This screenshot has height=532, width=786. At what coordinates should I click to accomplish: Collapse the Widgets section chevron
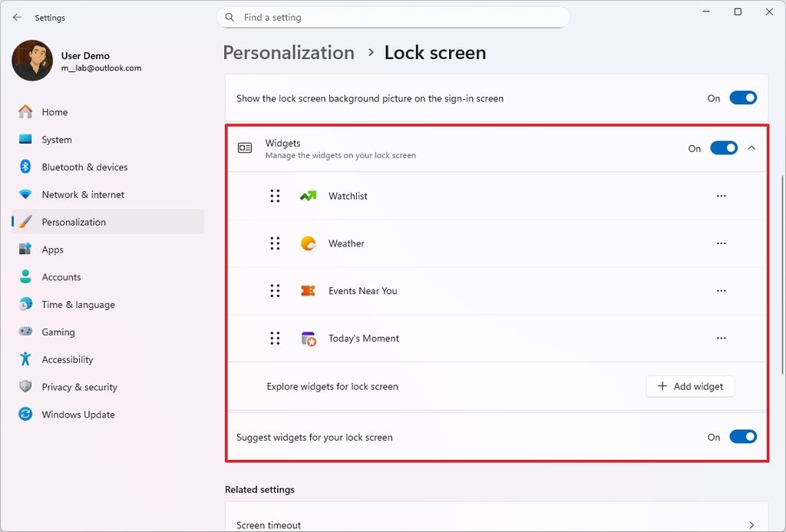[751, 148]
